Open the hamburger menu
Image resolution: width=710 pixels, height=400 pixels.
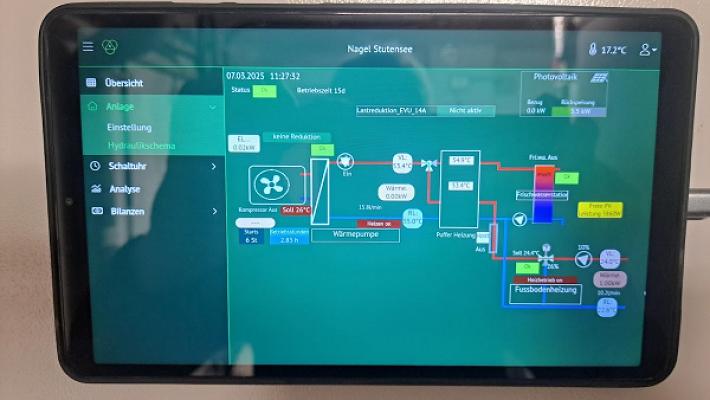(x=88, y=46)
